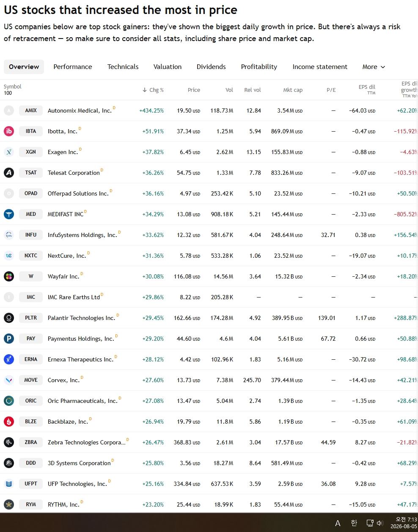Open the MEDIFAST INC company link
The height and width of the screenshot is (532, 418).
pyautogui.click(x=66, y=214)
